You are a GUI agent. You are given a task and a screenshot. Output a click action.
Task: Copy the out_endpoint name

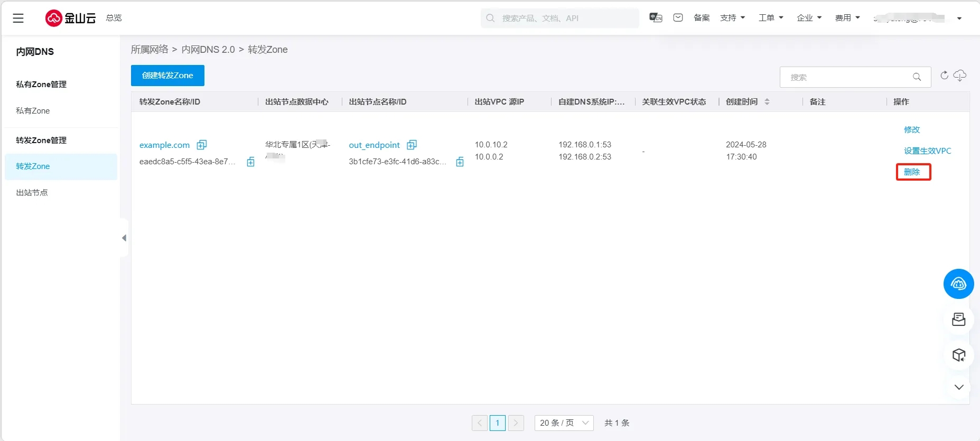pyautogui.click(x=412, y=145)
